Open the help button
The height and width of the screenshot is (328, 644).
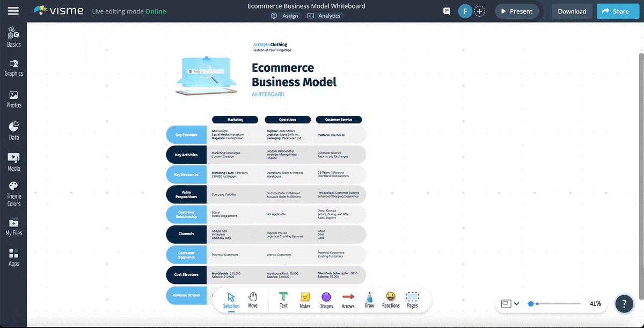[624, 303]
